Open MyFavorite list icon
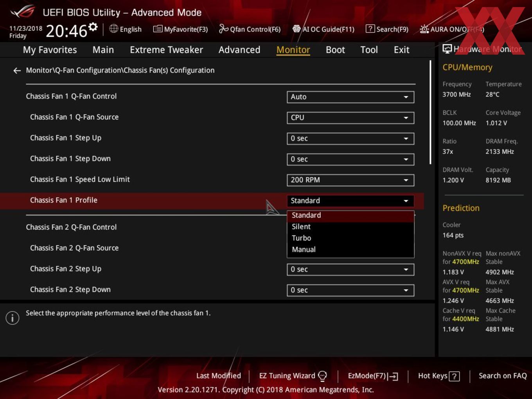Screen dimensions: 532x399 (158, 29)
